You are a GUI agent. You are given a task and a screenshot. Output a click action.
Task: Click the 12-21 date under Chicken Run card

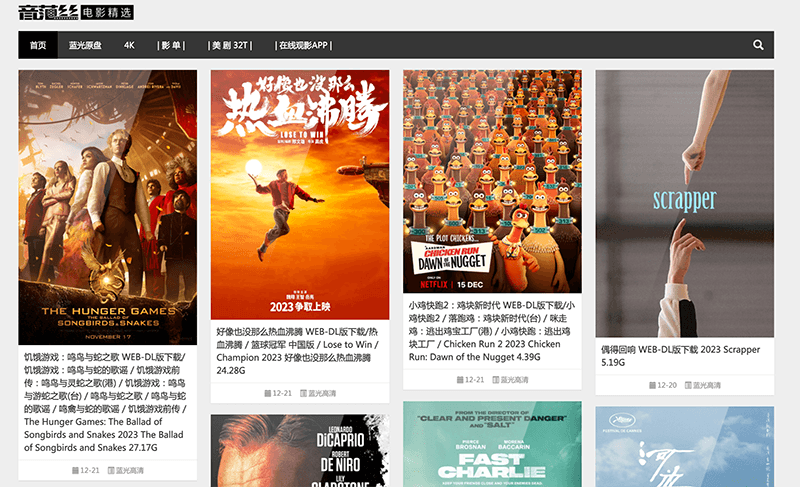(470, 379)
